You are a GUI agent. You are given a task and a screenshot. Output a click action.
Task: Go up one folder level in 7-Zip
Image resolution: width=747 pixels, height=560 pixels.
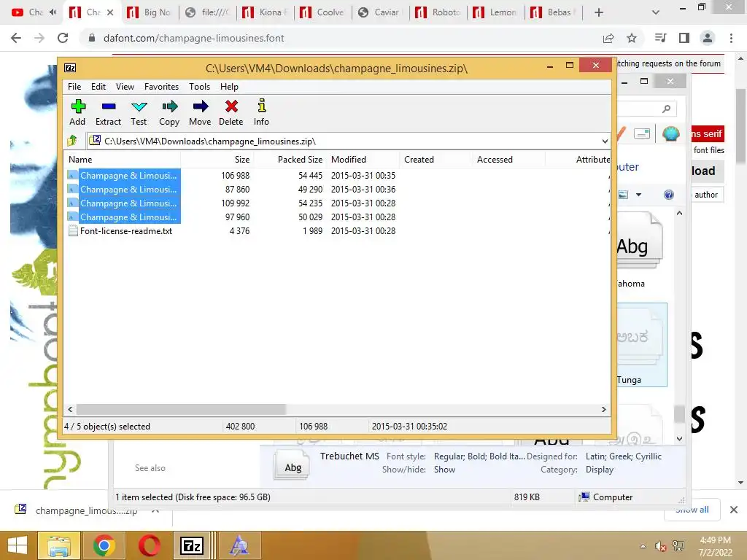click(x=72, y=141)
